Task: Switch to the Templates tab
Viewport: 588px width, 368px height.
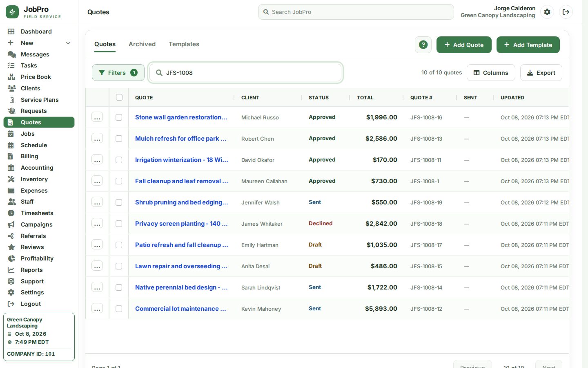Action: [184, 44]
